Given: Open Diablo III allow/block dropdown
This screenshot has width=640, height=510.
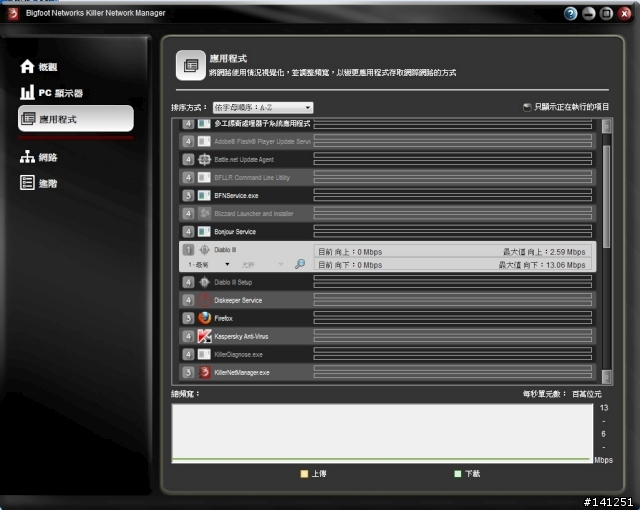Looking at the screenshot, I should tap(262, 265).
